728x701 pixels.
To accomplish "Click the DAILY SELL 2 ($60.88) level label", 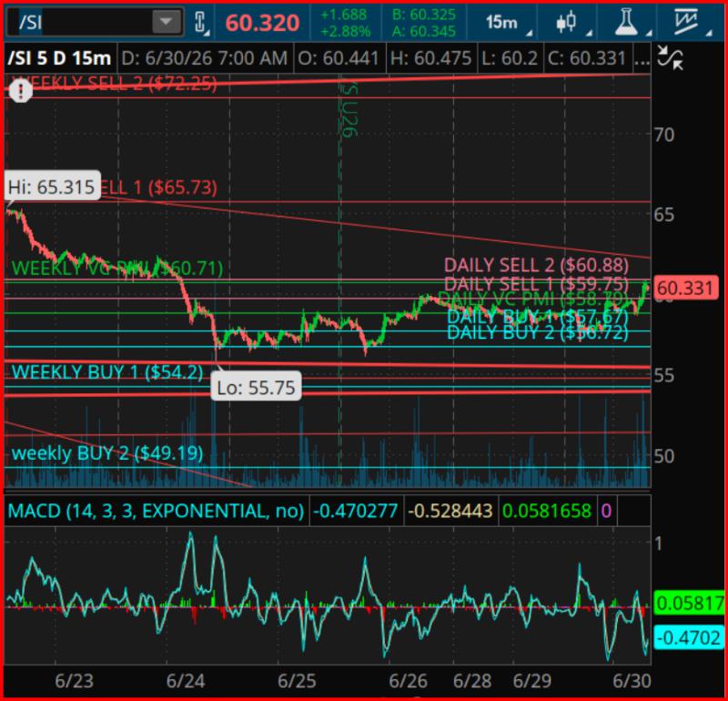I will [x=536, y=265].
